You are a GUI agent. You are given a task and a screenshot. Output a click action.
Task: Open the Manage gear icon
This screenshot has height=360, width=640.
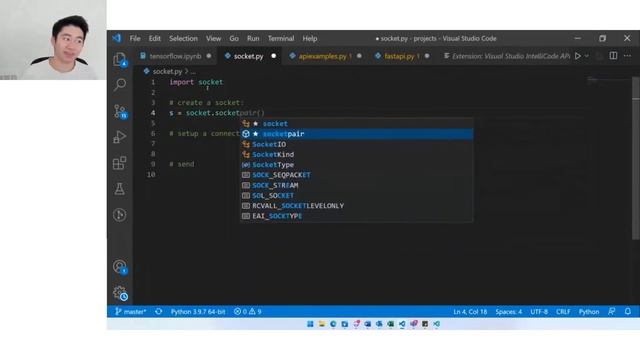tap(120, 293)
